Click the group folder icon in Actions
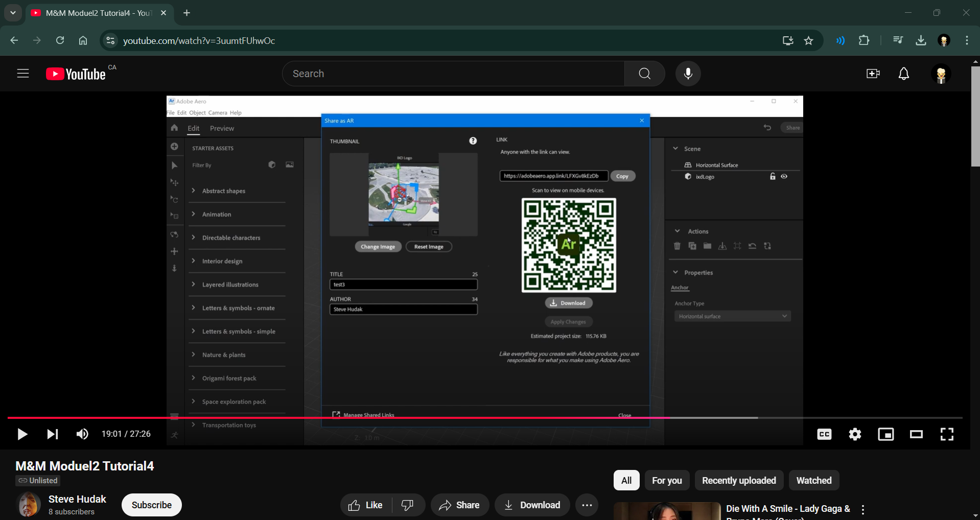This screenshot has width=980, height=520. coord(707,246)
